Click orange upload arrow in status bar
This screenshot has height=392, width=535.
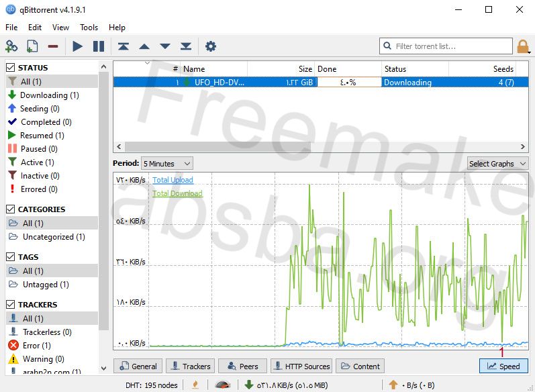393,385
